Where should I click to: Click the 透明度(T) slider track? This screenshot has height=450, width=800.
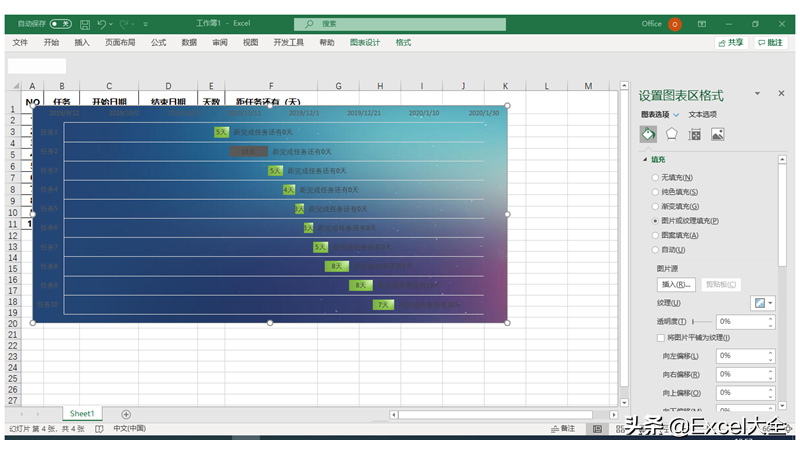click(x=703, y=321)
